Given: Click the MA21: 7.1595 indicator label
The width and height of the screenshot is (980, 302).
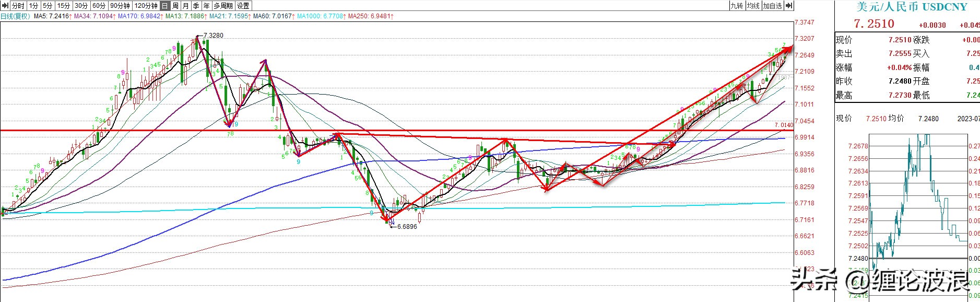Looking at the screenshot, I should 230,16.
